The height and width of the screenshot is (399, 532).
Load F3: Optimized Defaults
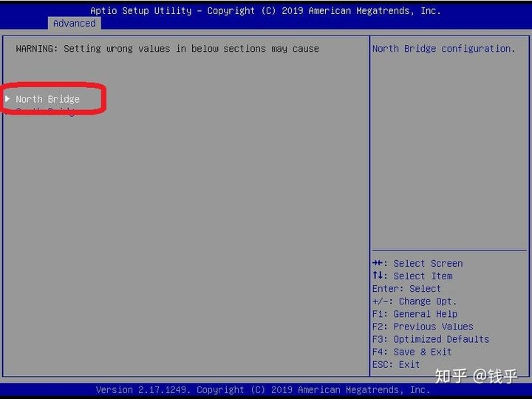tap(431, 339)
